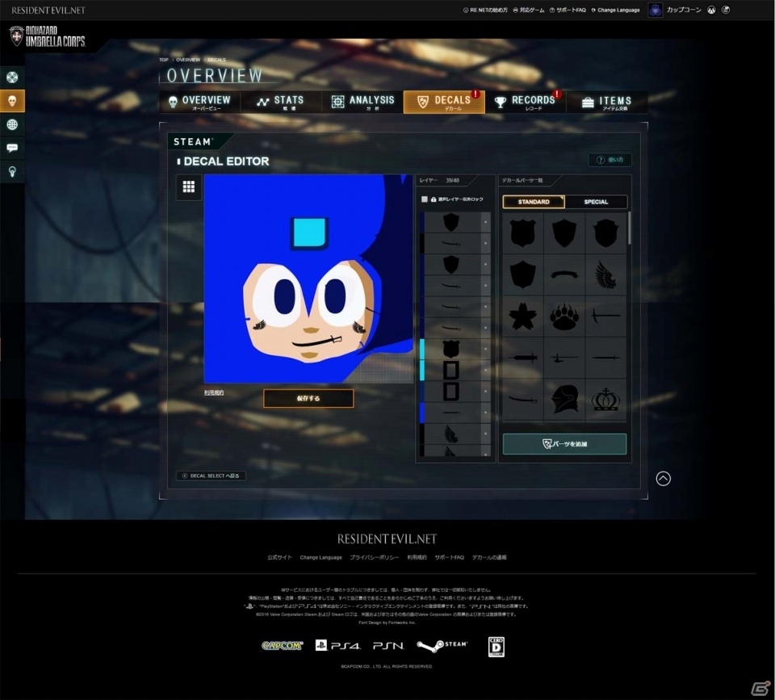This screenshot has width=775, height=700.
Task: Open the RECORDS tab
Action: click(526, 102)
